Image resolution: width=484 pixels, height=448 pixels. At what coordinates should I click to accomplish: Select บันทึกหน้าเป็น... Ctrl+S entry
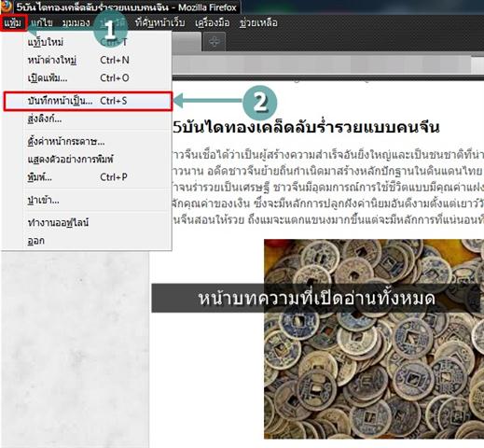(88, 101)
